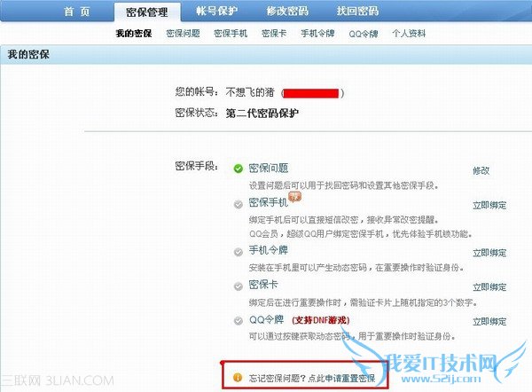
Task: Click the green check icon beside 密保问题
Action: coord(239,169)
